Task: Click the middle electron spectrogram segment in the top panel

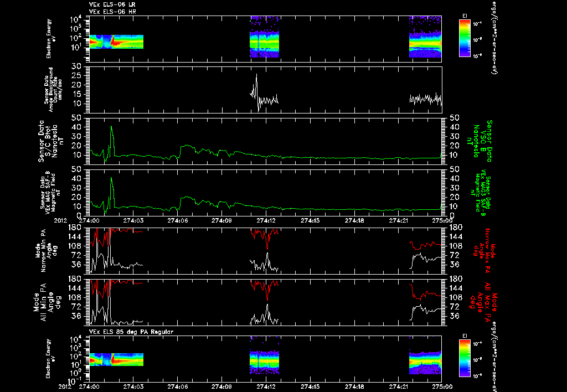Action: pyautogui.click(x=264, y=37)
